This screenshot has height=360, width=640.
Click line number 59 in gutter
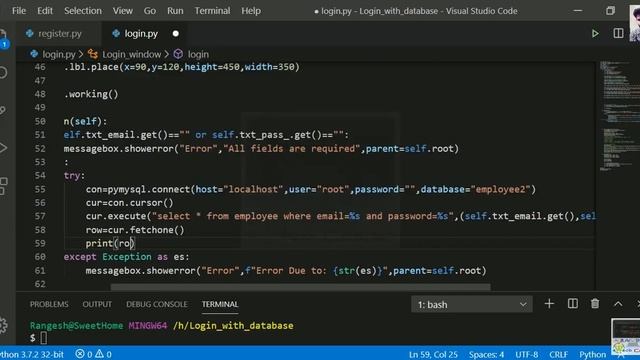tap(40, 243)
